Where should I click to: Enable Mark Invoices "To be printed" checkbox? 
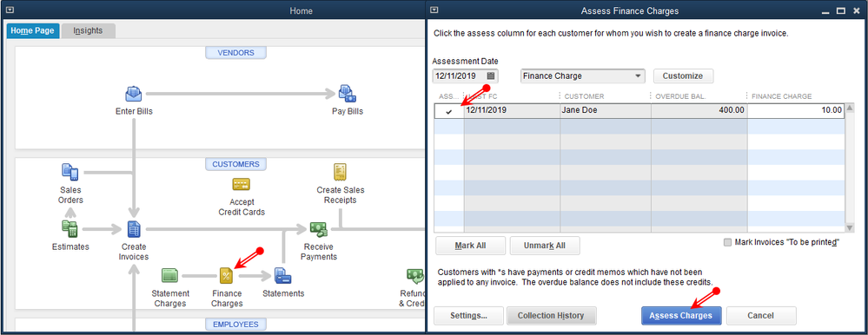click(x=727, y=243)
